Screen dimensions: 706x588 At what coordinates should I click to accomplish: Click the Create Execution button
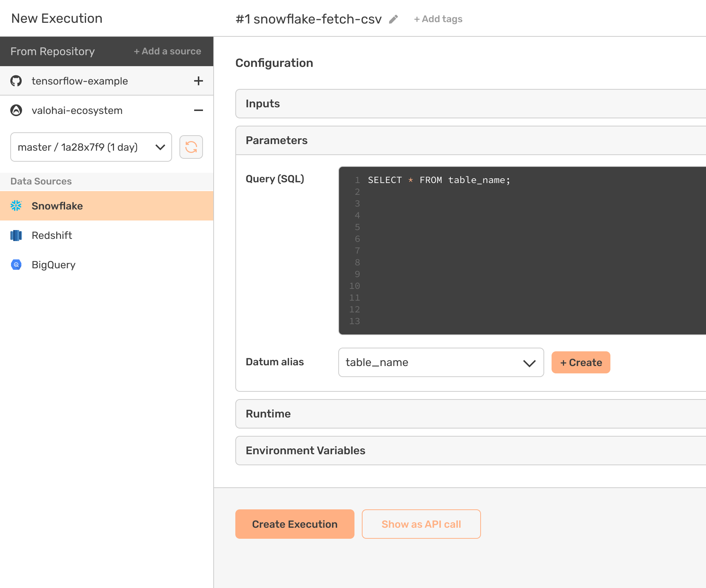tap(295, 524)
